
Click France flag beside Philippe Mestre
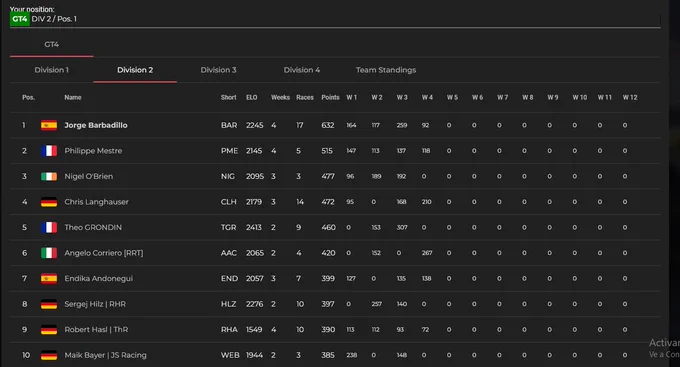click(x=49, y=151)
